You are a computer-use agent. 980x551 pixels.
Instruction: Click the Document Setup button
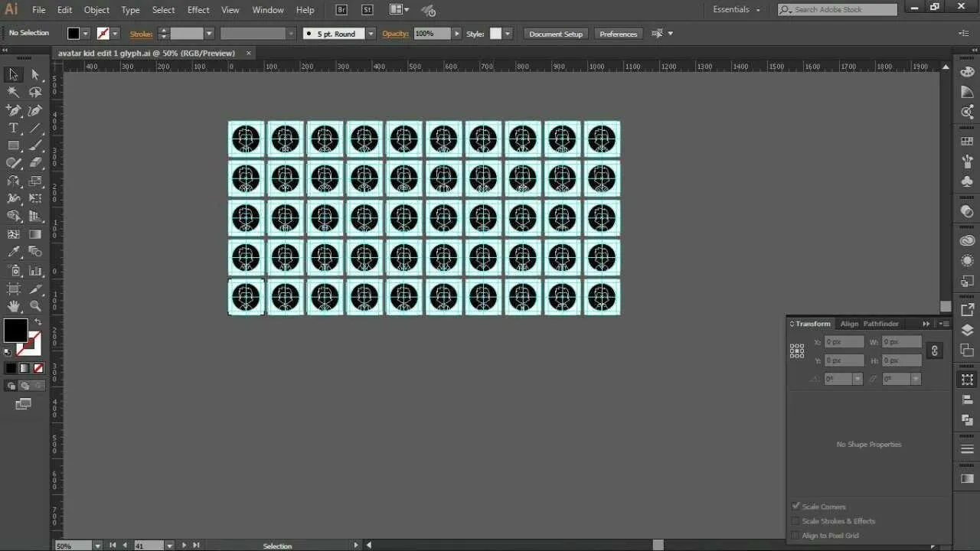pyautogui.click(x=556, y=34)
